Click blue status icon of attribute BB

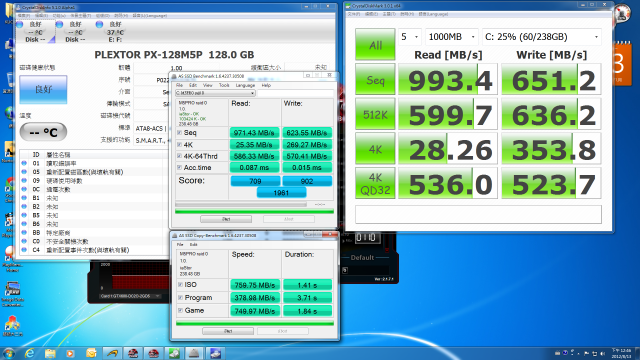[24, 233]
